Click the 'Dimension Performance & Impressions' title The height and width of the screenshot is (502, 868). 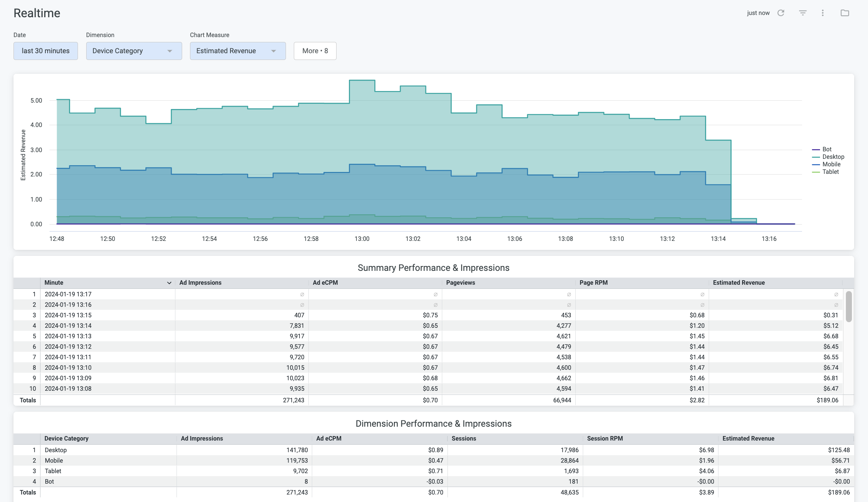tap(434, 424)
